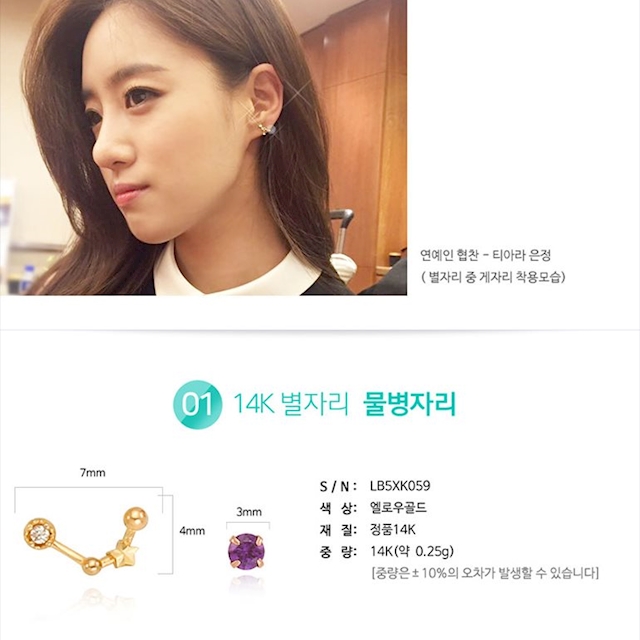Viewport: 640px width, 640px height.
Task: Click the 7mm width dimension label
Action: [x=93, y=473]
